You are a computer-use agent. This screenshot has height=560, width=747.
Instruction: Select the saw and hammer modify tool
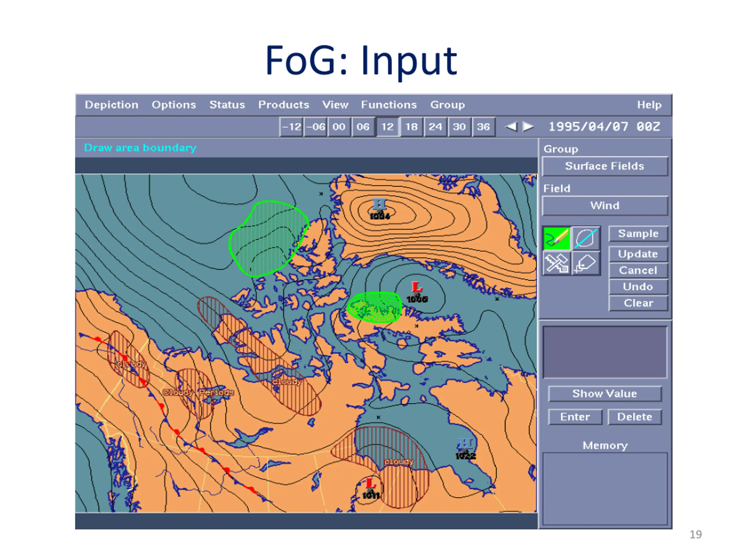(557, 263)
